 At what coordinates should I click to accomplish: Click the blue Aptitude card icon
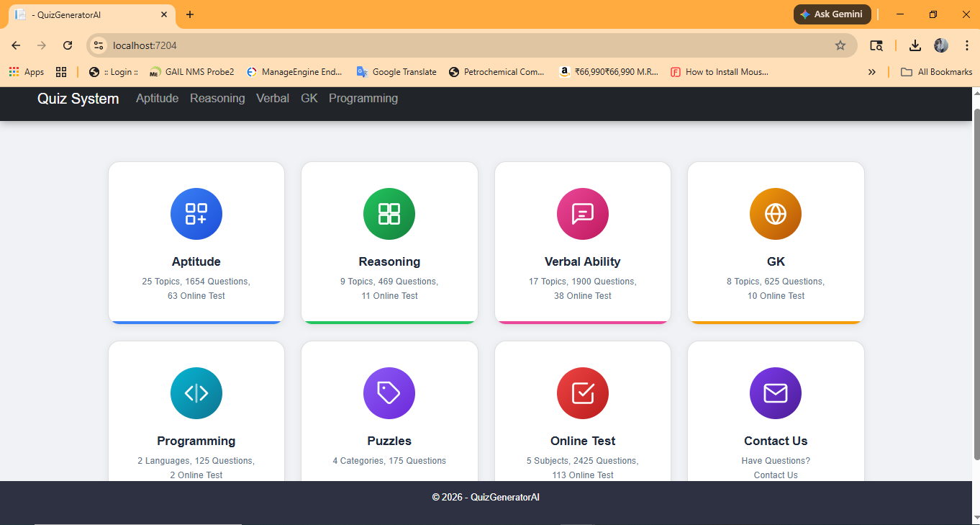(196, 214)
